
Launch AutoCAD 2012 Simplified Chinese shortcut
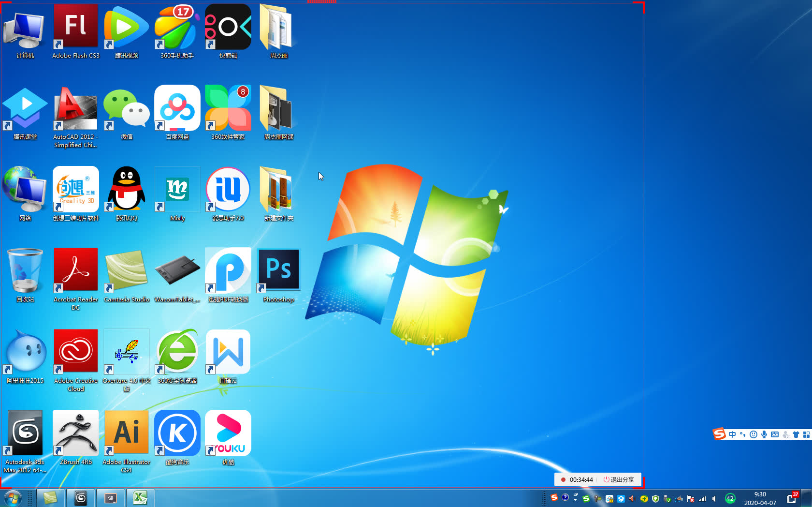point(76,117)
